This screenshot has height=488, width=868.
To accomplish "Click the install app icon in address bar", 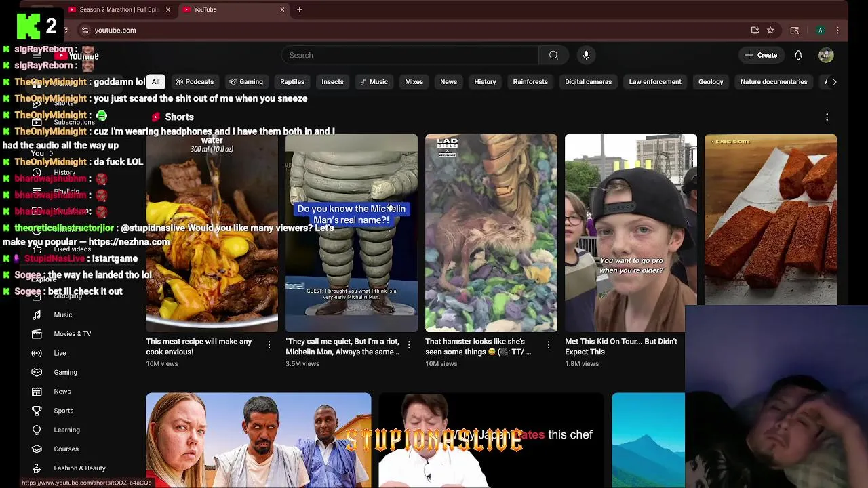I will 755,30.
